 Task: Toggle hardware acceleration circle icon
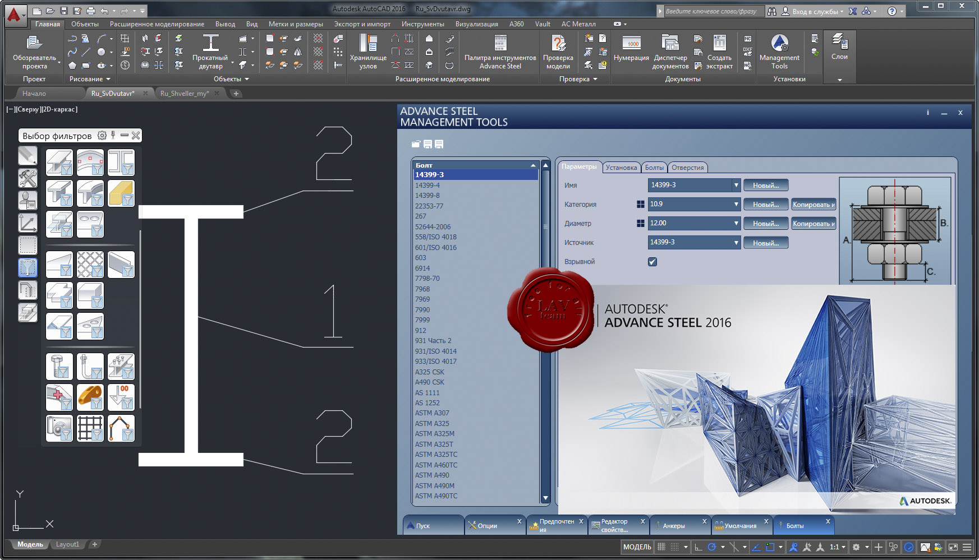(x=909, y=547)
